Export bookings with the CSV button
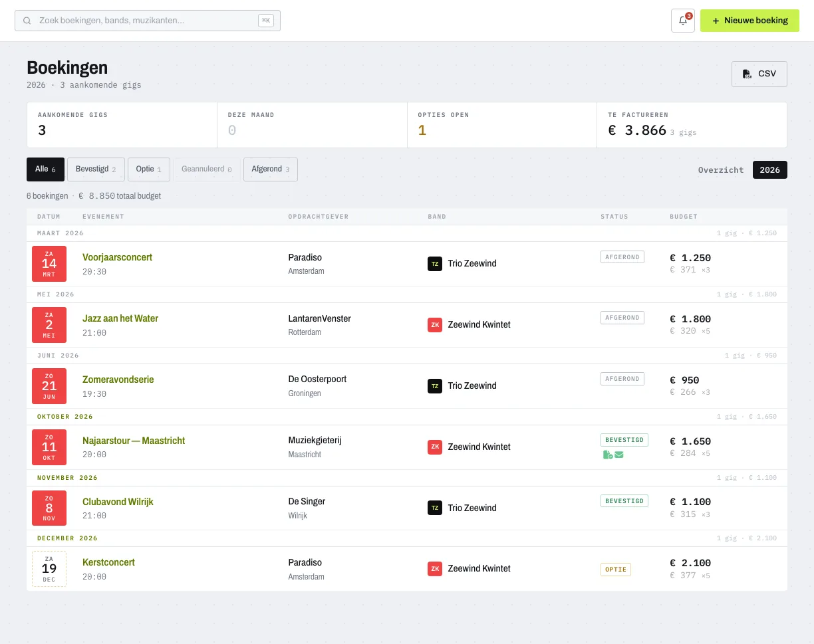Viewport: 814px width, 644px height. [759, 74]
